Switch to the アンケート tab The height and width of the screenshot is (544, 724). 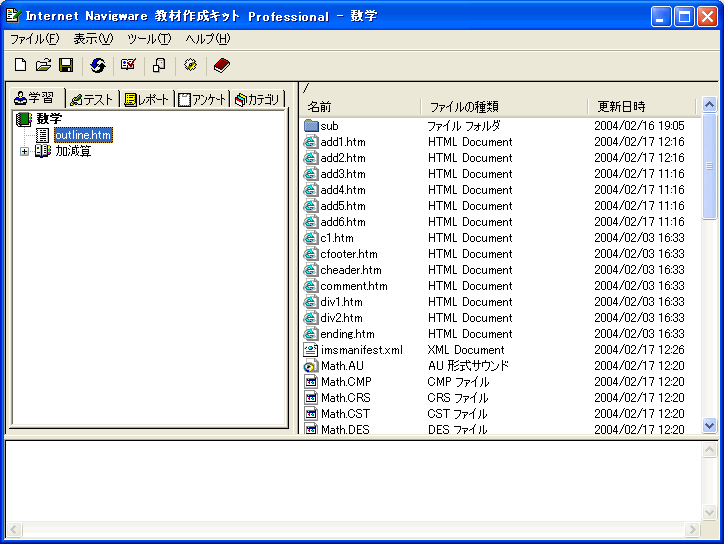[202, 99]
